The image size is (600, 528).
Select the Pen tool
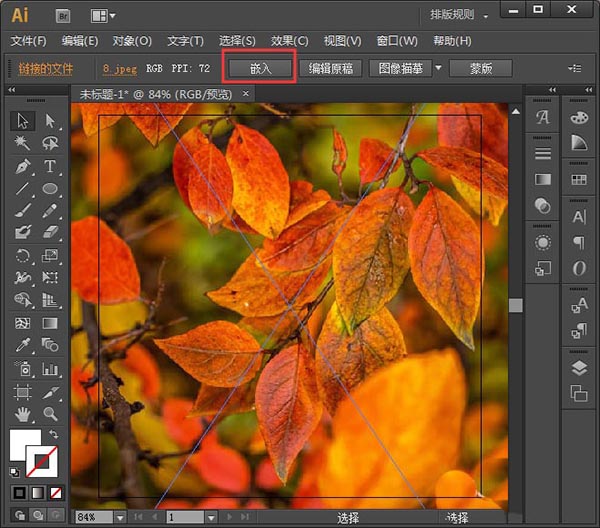pyautogui.click(x=23, y=166)
